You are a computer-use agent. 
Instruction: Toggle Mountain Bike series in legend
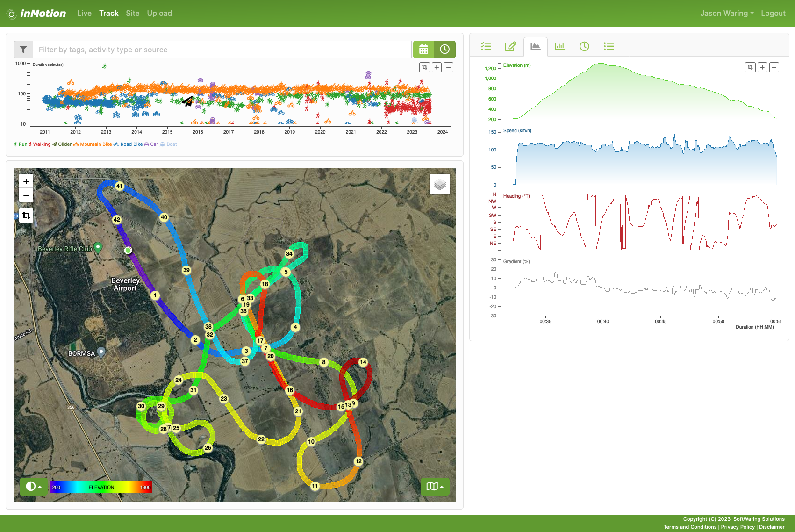(93, 144)
